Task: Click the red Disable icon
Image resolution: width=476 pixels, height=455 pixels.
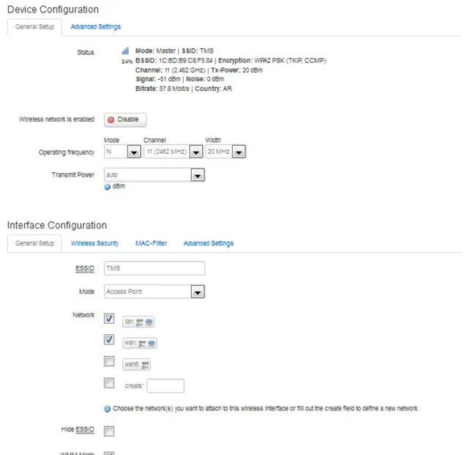Action: pos(111,119)
